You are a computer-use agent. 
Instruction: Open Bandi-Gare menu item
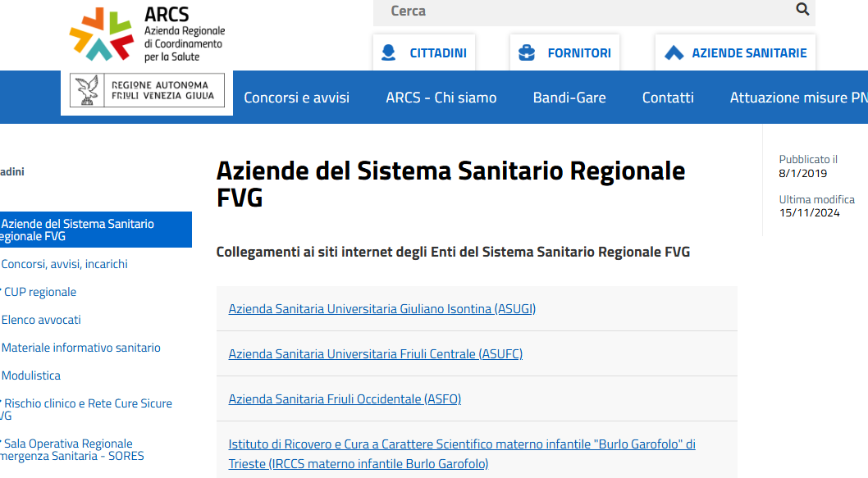(x=569, y=98)
